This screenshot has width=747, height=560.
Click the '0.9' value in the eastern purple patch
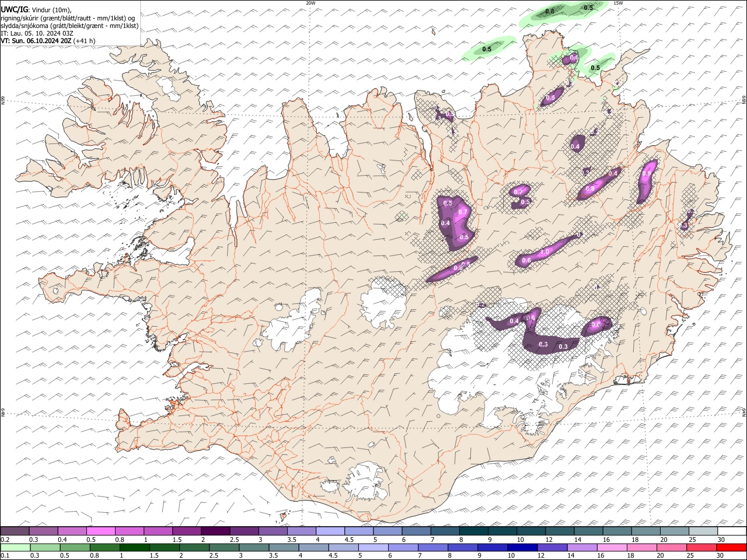point(647,173)
